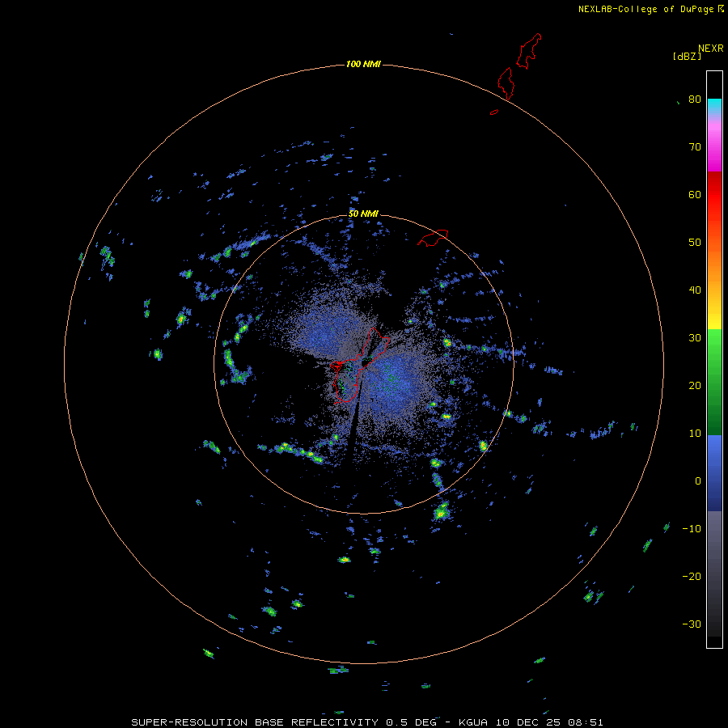The width and height of the screenshot is (728, 728).
Task: Select the 70 value on the dBZ scale
Action: (695, 146)
